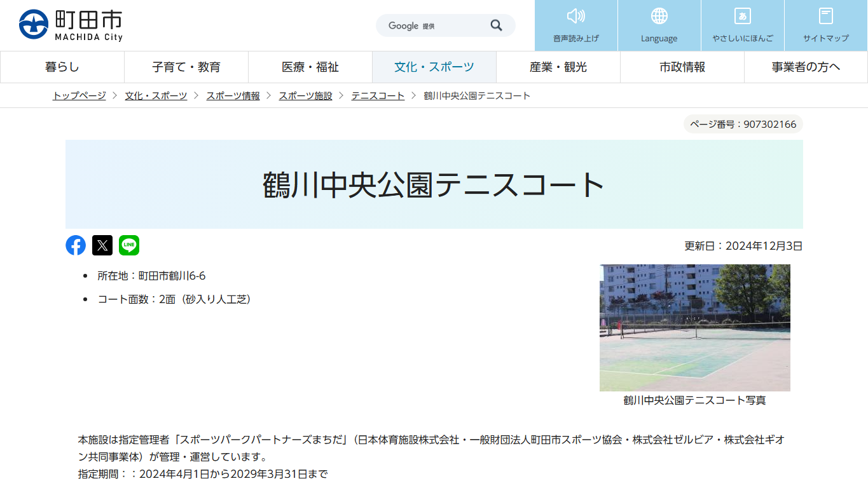The image size is (868, 488).
Task: Click the current-page breadcrumb 鶴川中央公園テニスコート
Action: point(477,96)
